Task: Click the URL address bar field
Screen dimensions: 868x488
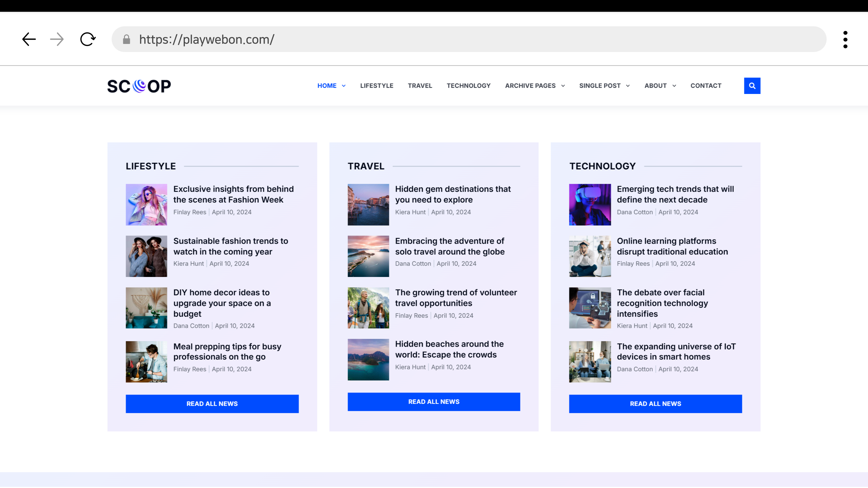Action: 472,39
